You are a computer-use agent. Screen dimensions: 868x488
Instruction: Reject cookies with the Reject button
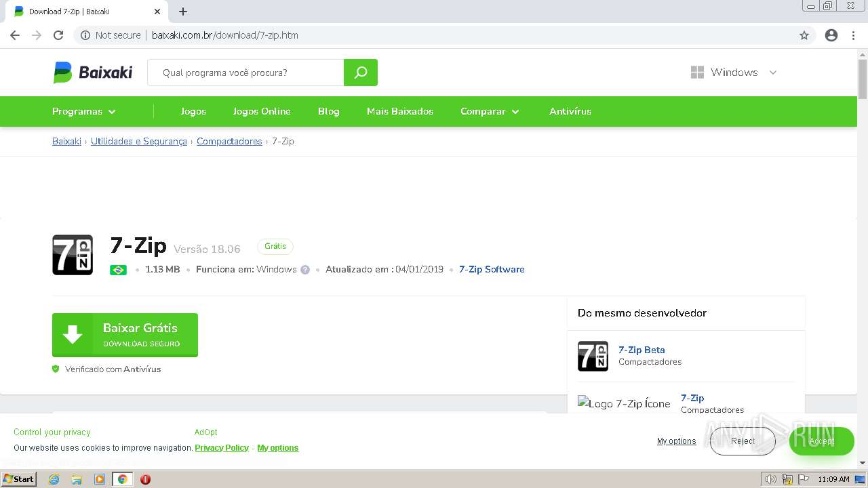(743, 441)
